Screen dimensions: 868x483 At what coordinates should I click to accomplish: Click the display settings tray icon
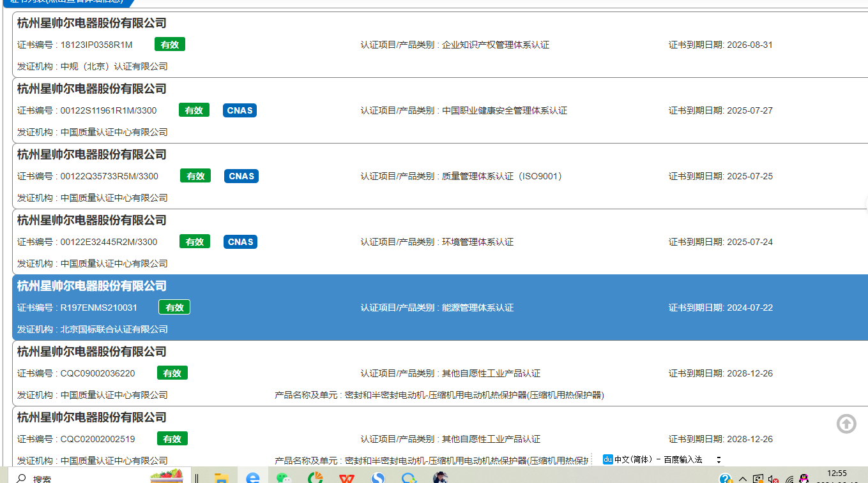pyautogui.click(x=758, y=479)
